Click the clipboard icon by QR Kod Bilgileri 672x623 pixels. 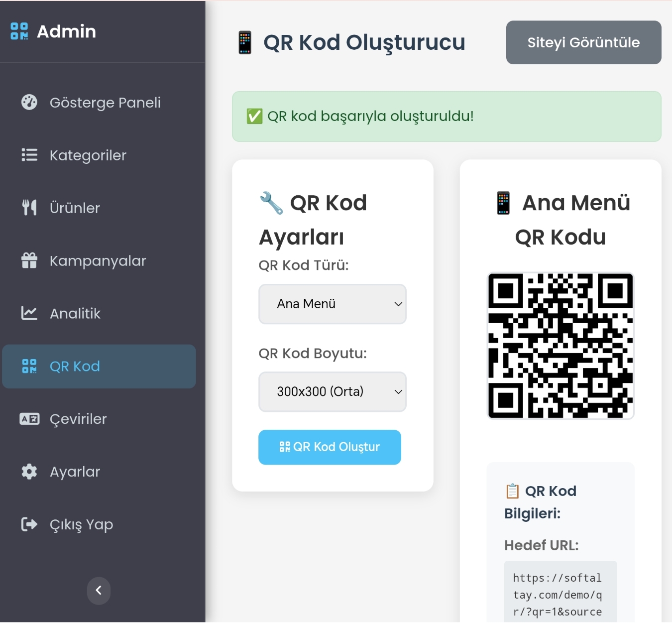click(x=512, y=491)
